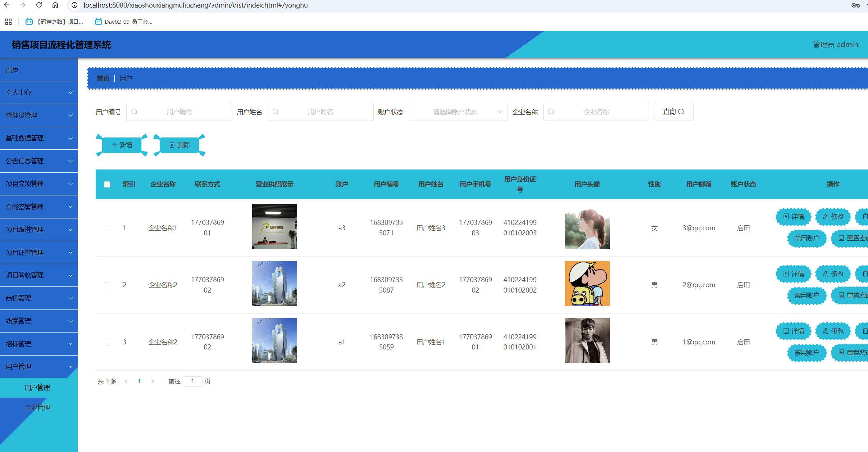This screenshot has width=868, height=452.
Task: Expand the 项目验收管理 sidebar menu
Action: [39, 275]
